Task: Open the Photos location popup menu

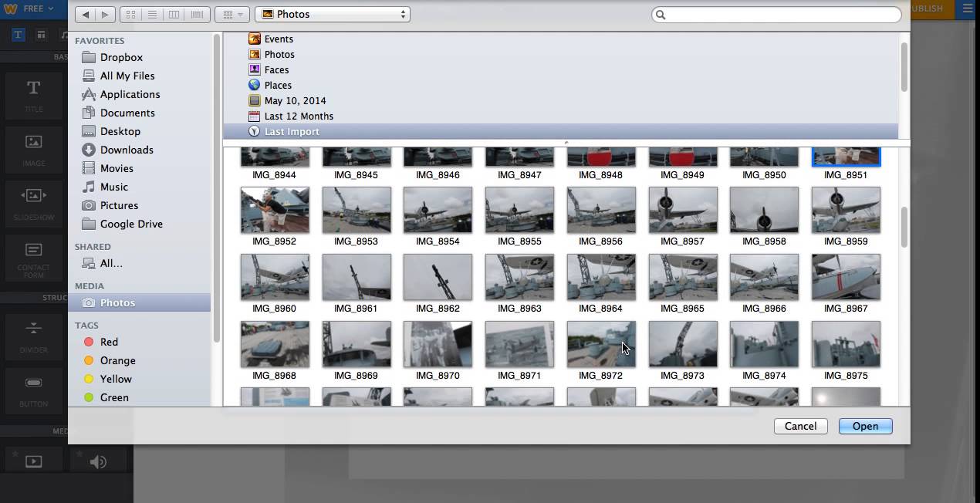Action: click(x=333, y=15)
